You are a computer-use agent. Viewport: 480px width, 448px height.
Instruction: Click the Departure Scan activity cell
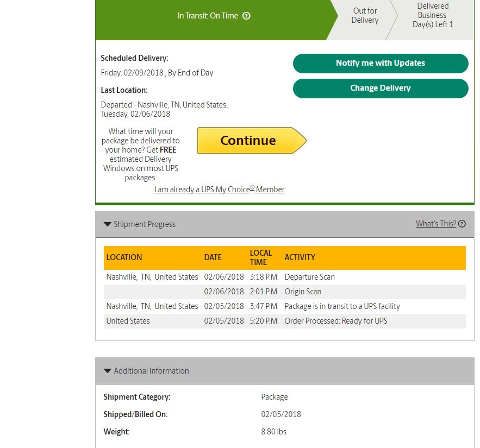pos(309,277)
